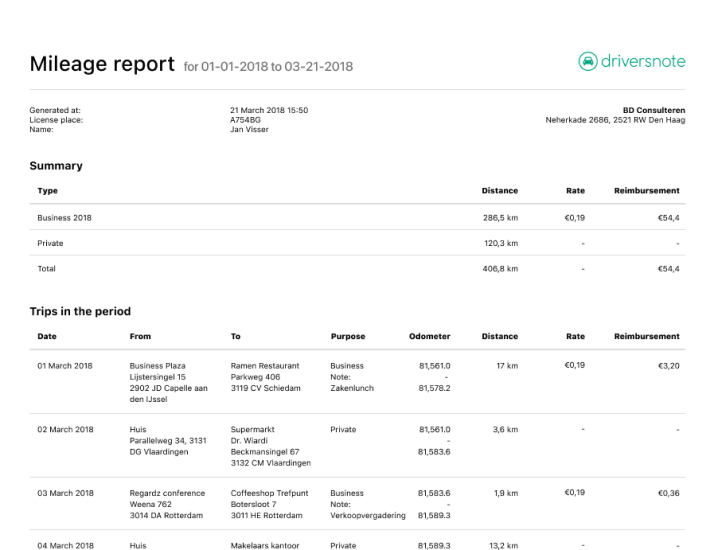Image resolution: width=714 pixels, height=550 pixels.
Task: Select address 'Parallelweg 34, 3131' in 02 March trip
Action: (168, 441)
